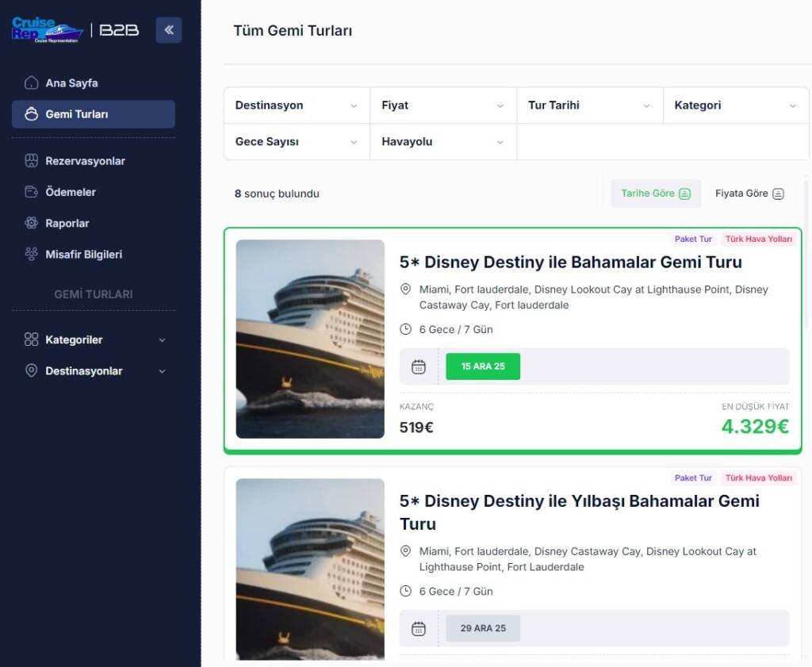
Task: Click Türk Hava Yolları tag on first card
Action: (x=758, y=239)
